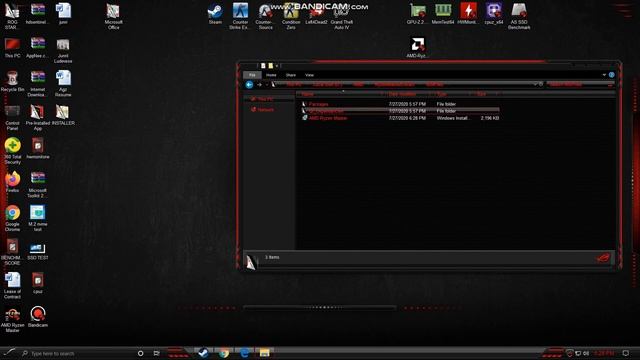Open the Bandicam desktop shortcut
Viewport: 640px width, 360px height.
38,317
